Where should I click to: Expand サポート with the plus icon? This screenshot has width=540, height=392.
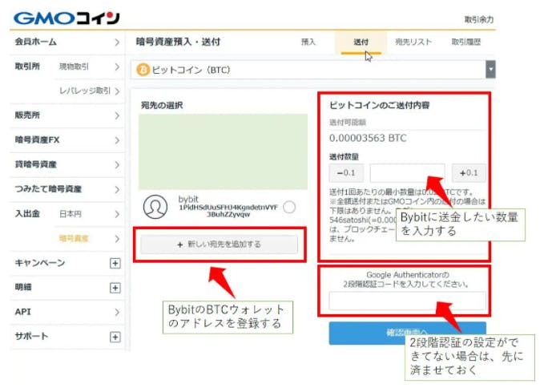click(115, 337)
